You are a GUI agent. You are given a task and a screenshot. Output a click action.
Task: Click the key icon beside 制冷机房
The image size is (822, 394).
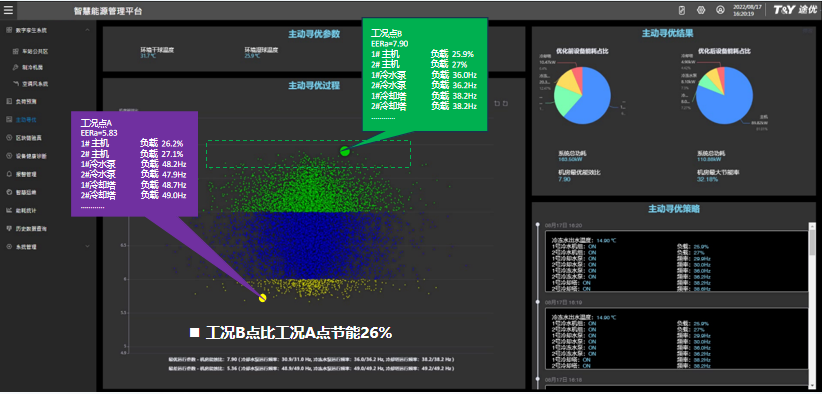pos(16,67)
